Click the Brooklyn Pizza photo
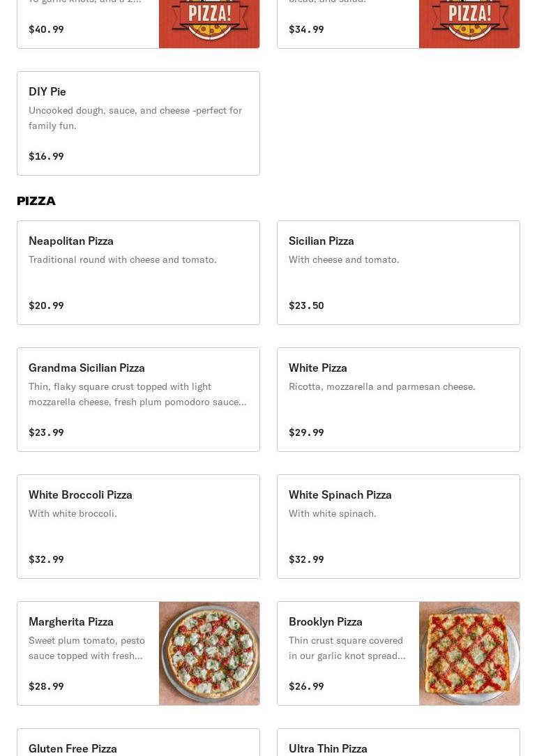The height and width of the screenshot is (756, 537). (x=469, y=653)
